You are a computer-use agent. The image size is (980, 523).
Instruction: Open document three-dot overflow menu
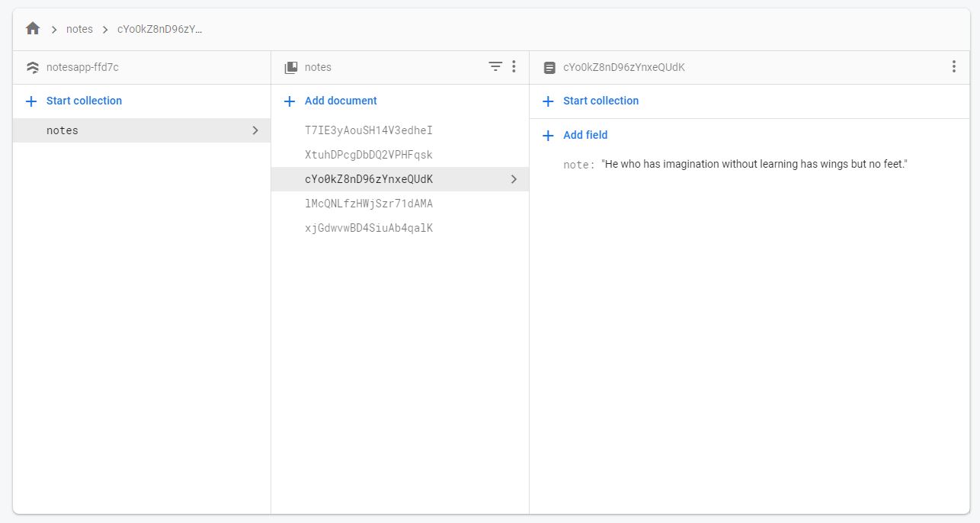coord(953,67)
